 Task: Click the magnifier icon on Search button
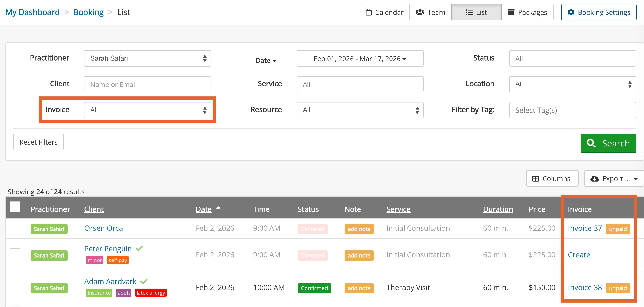591,143
